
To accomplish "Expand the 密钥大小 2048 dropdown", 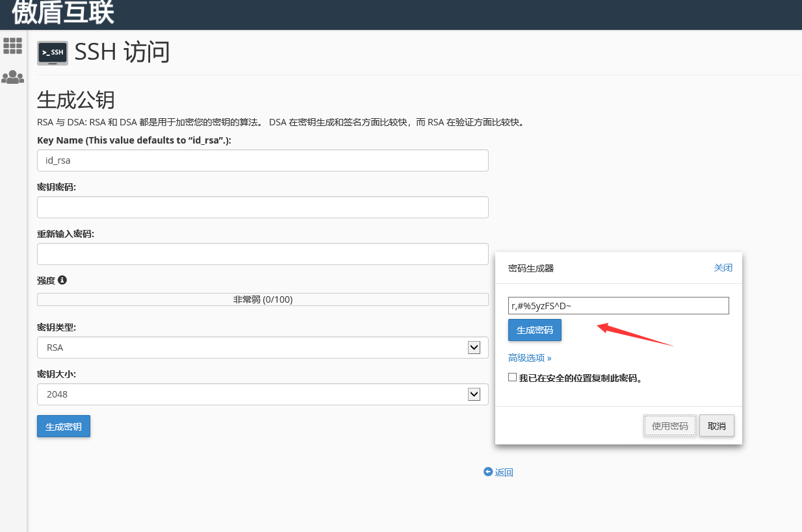I will pyautogui.click(x=263, y=394).
